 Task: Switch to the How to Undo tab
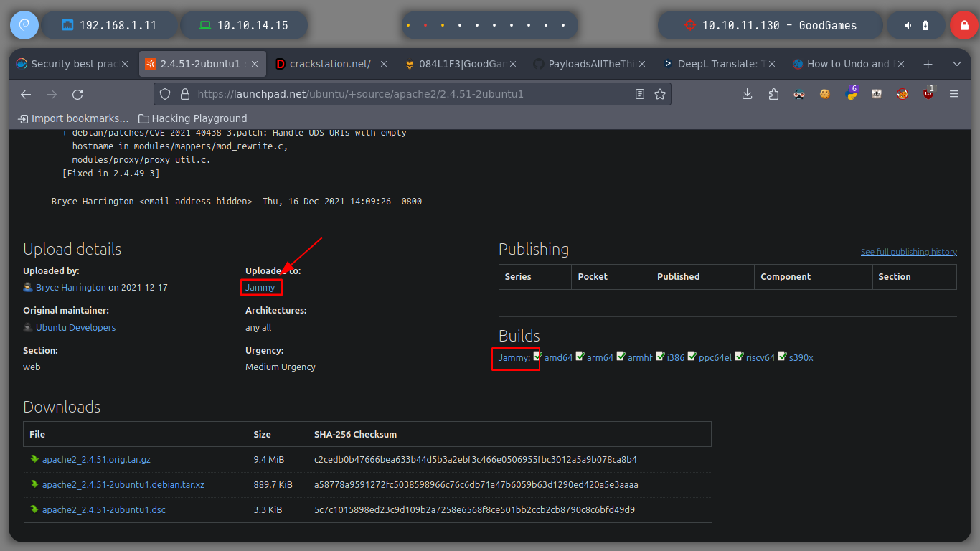coord(849,64)
